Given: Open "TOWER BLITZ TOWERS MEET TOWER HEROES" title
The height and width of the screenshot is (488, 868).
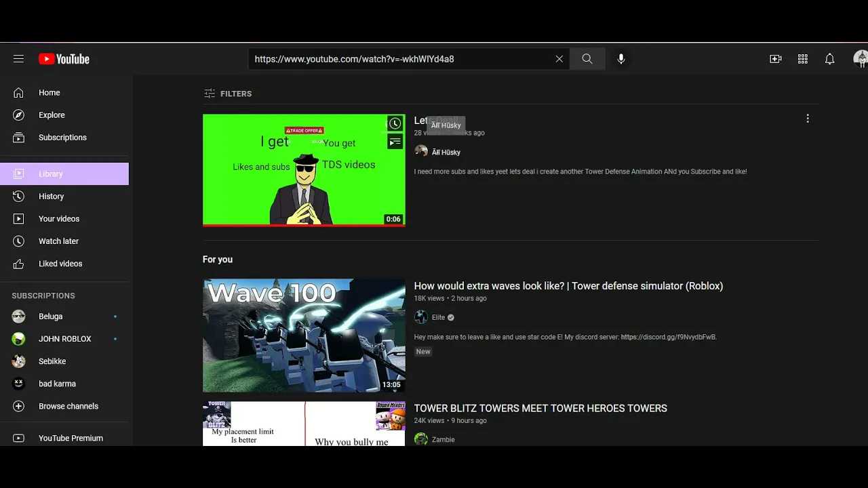Looking at the screenshot, I should (540, 409).
